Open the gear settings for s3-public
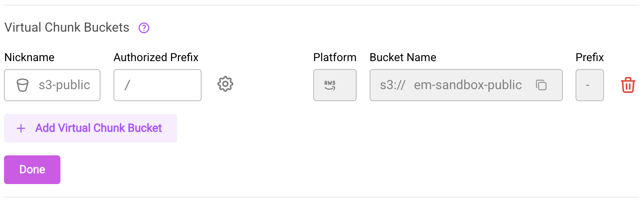The height and width of the screenshot is (203, 644). point(225,84)
